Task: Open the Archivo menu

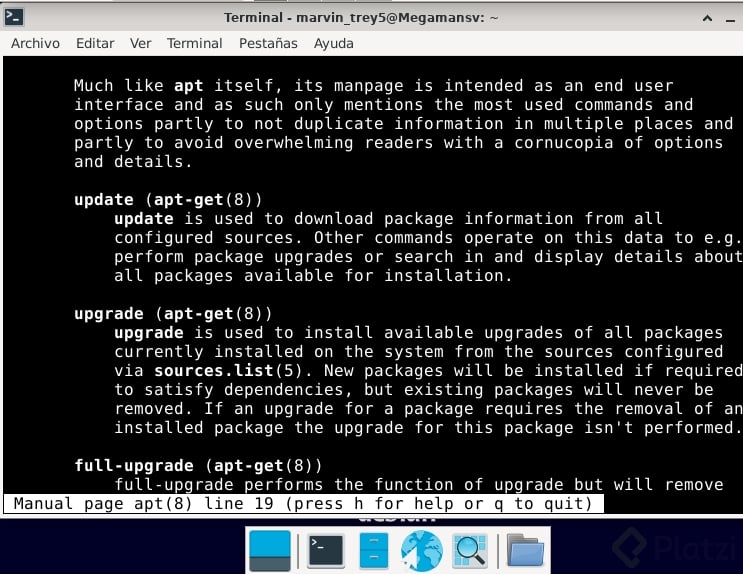Action: tap(36, 44)
